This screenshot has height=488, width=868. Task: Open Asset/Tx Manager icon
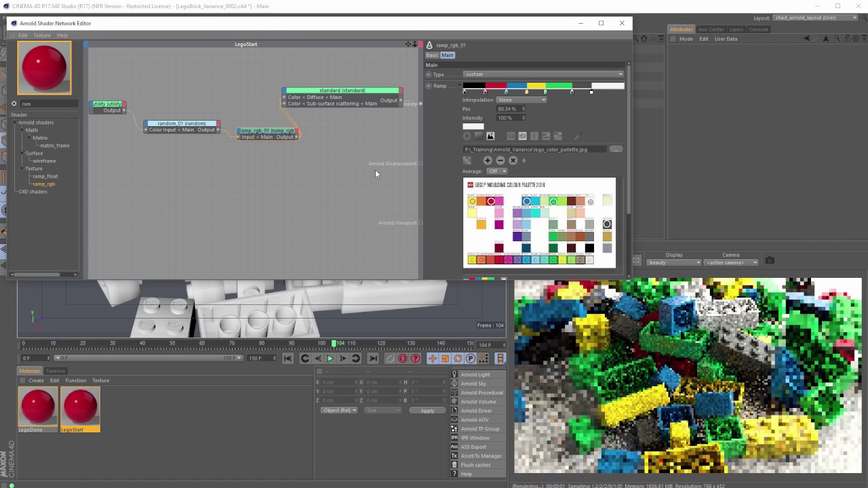454,455
